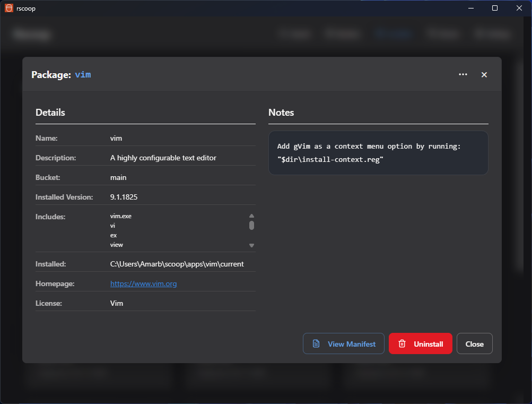Viewport: 532px width, 404px height.
Task: Open the three-dot more options menu
Action: point(463,75)
